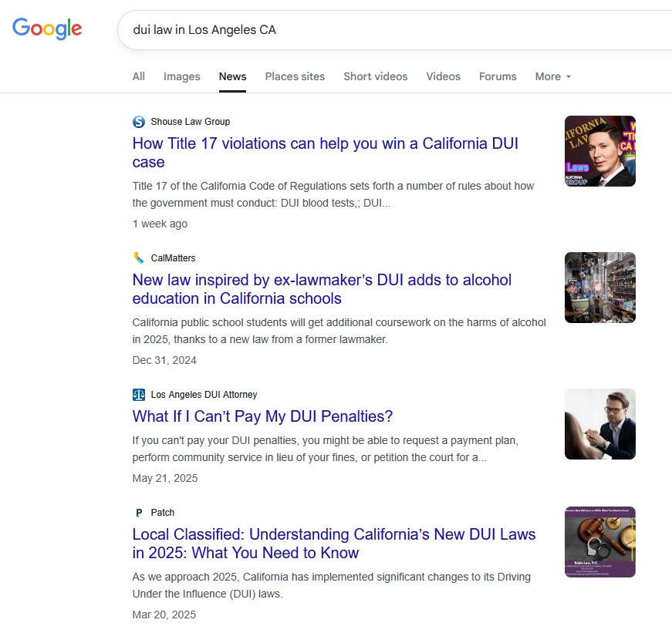Click the Patch source name
Screen dimensions: 672x633
pyautogui.click(x=163, y=513)
